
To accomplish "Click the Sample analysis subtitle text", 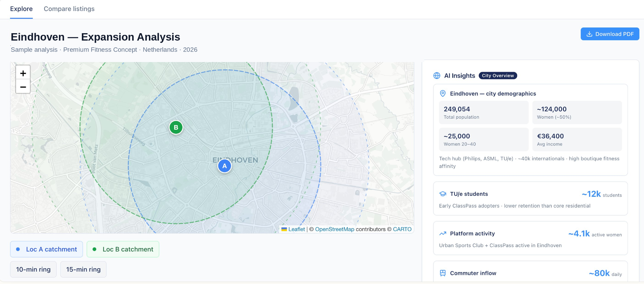I will click(x=104, y=50).
